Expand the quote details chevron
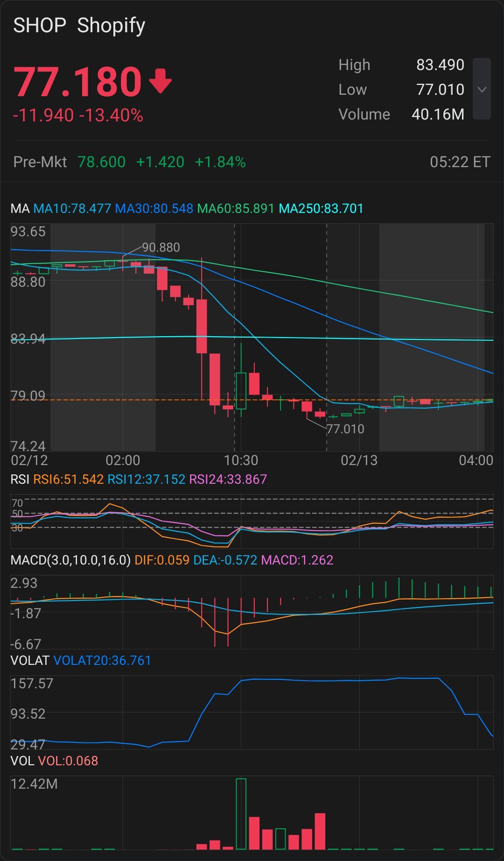This screenshot has height=861, width=504. tap(482, 89)
